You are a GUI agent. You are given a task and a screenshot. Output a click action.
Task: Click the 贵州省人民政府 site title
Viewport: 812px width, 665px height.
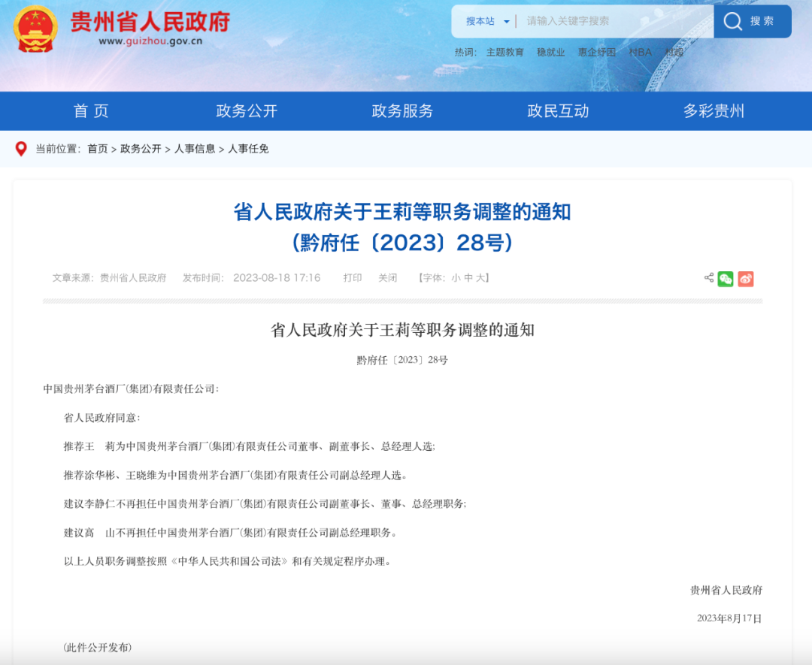pos(150,22)
